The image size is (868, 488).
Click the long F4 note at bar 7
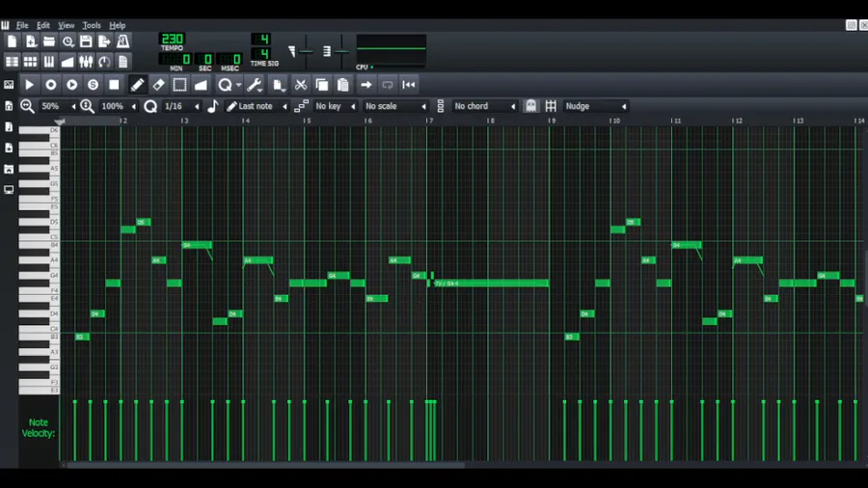(x=491, y=284)
